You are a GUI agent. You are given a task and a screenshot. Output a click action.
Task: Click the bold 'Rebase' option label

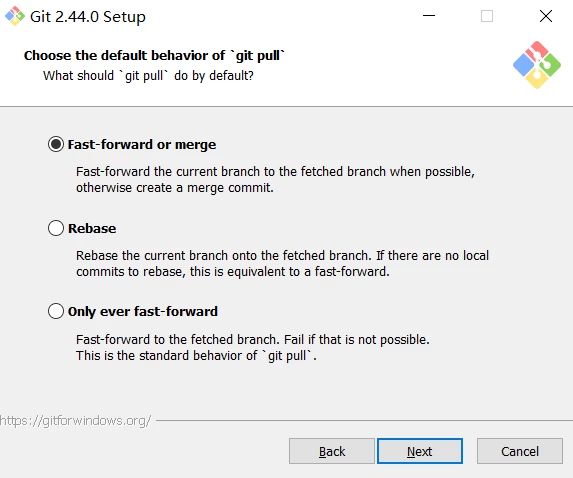click(x=92, y=228)
